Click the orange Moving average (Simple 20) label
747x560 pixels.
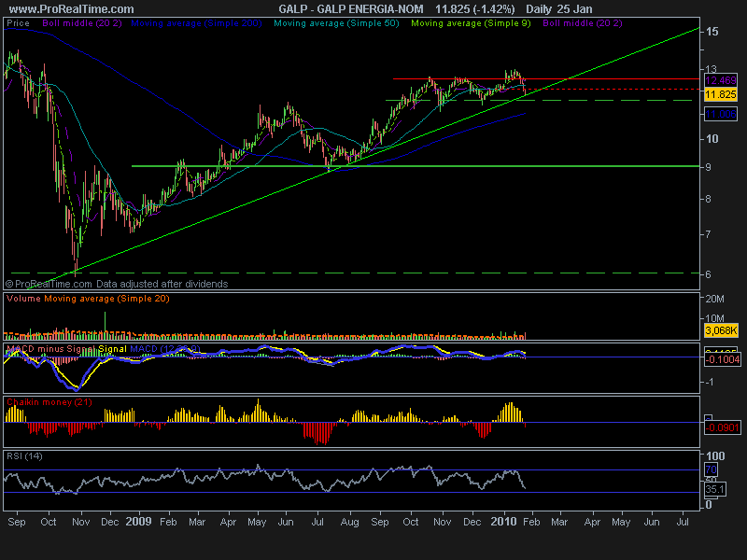pyautogui.click(x=106, y=299)
